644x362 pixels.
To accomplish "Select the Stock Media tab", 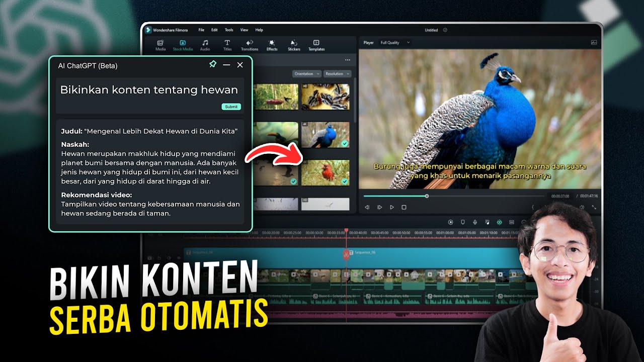I will (x=183, y=45).
